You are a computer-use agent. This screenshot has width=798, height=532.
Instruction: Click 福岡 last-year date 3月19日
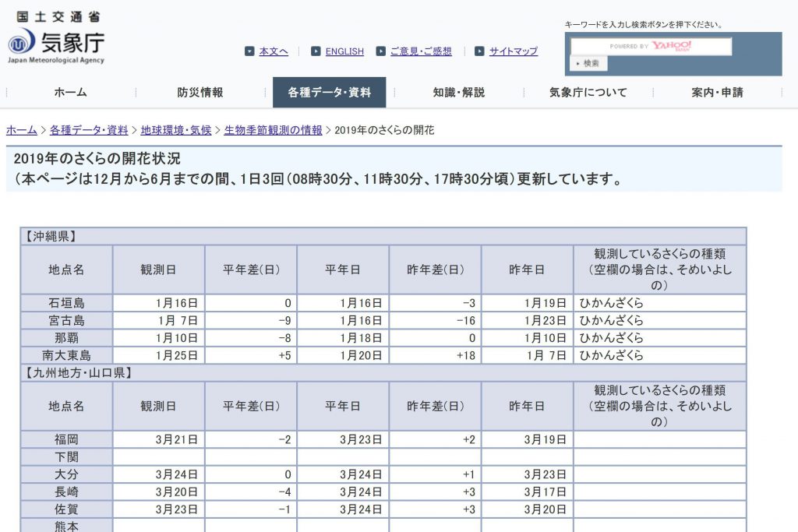coord(545,439)
